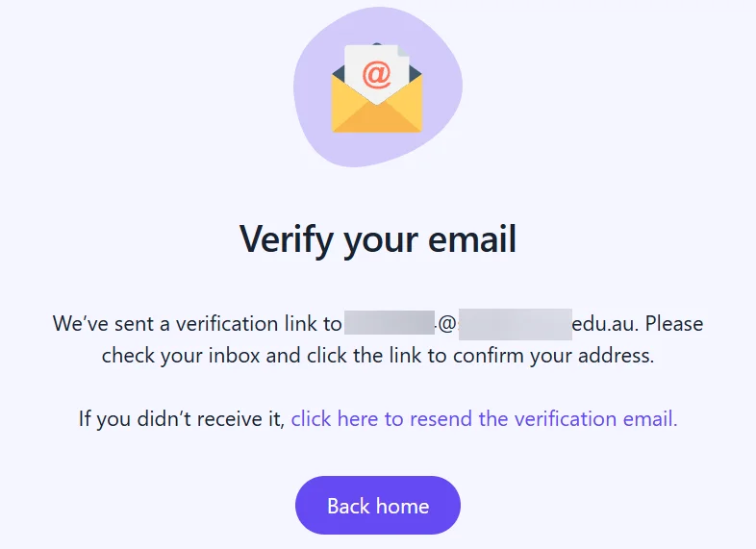Click the word 'email' in the heading
This screenshot has width=756, height=549.
472,239
